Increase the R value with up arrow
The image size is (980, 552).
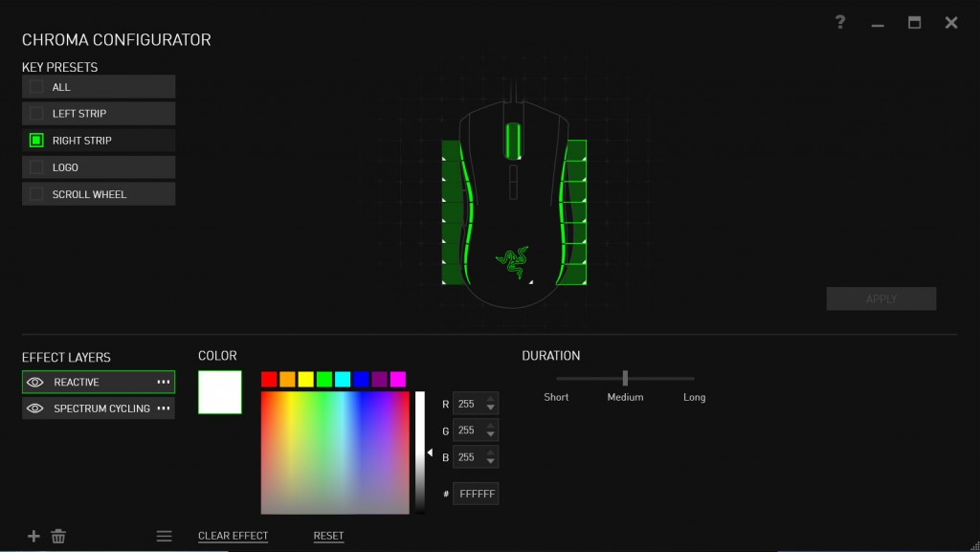[491, 399]
